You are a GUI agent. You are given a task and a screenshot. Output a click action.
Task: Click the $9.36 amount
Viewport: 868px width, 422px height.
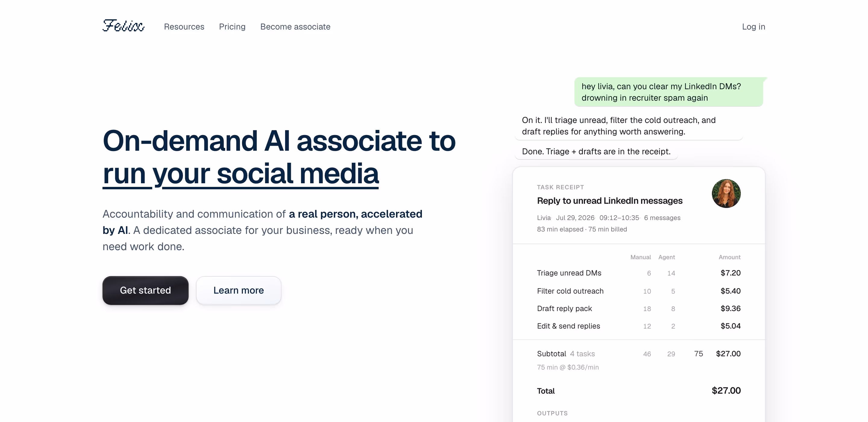tap(731, 308)
